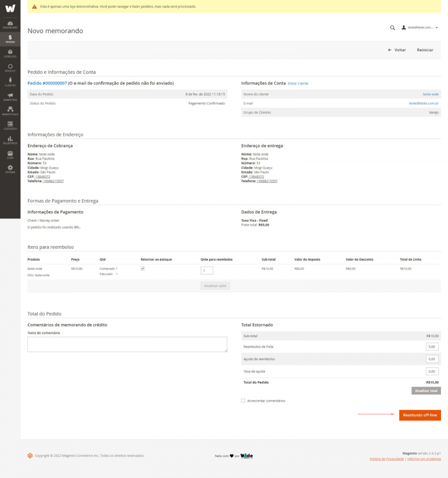Open the Sistema settings menu
This screenshot has width=448, height=478.
coord(10,169)
